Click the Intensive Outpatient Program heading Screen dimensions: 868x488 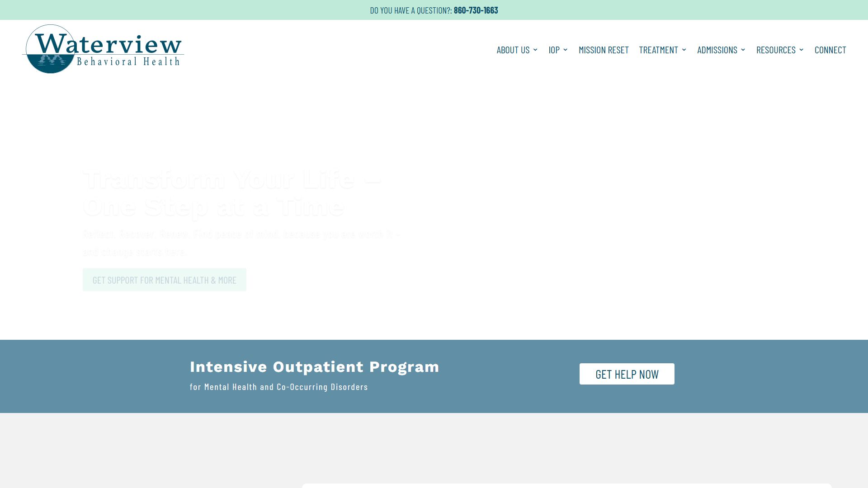click(315, 367)
